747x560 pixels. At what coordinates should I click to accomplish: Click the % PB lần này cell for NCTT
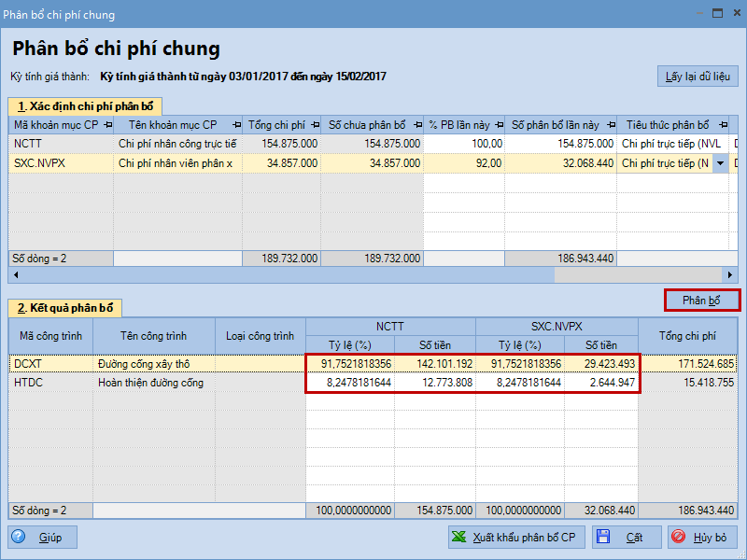click(x=464, y=144)
